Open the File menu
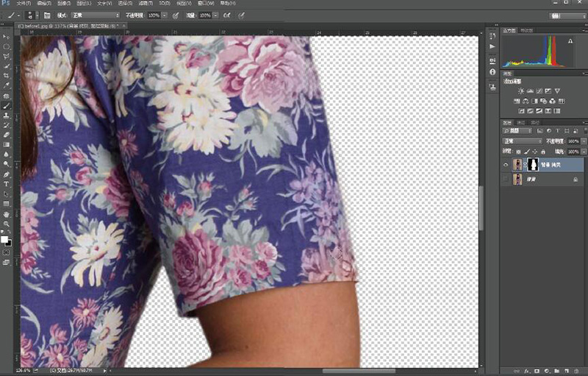The width and height of the screenshot is (588, 376). click(24, 3)
